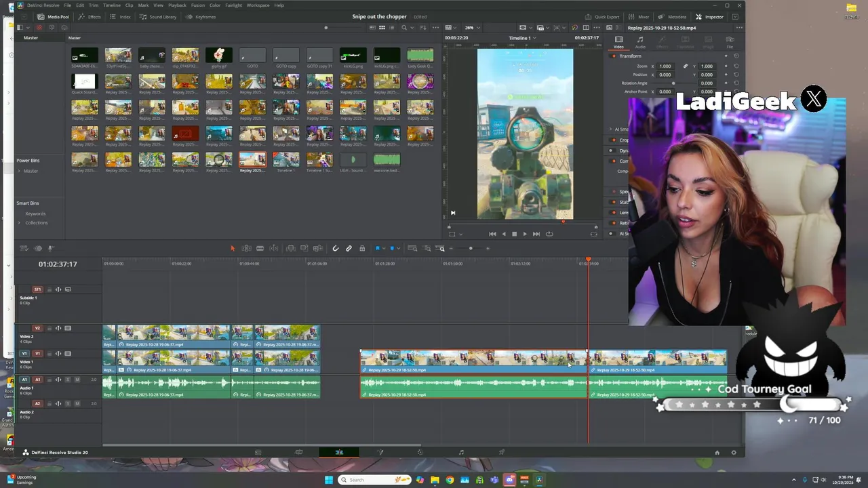Open the Workspace menu
The width and height of the screenshot is (868, 488).
pyautogui.click(x=258, y=5)
